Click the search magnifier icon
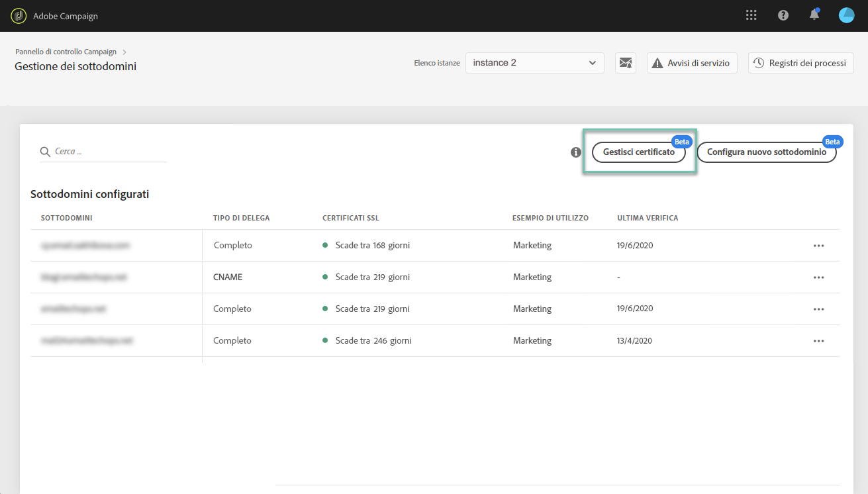The width and height of the screenshot is (868, 494). coord(46,152)
